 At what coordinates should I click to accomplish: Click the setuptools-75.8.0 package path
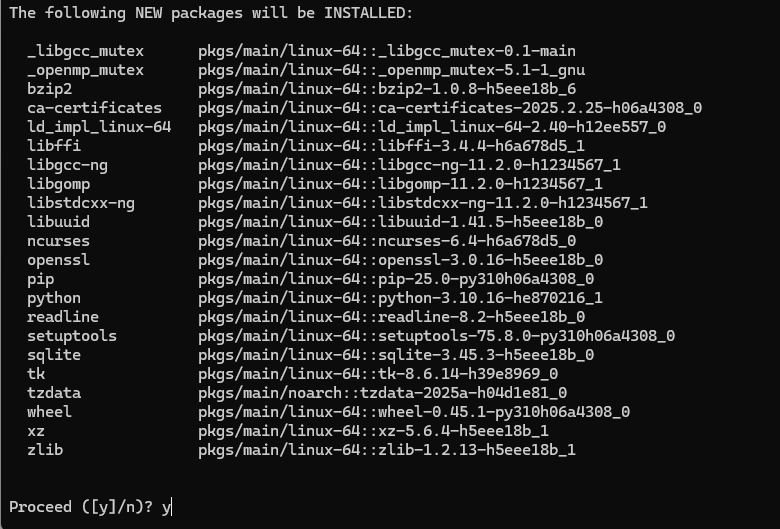pyautogui.click(x=436, y=336)
